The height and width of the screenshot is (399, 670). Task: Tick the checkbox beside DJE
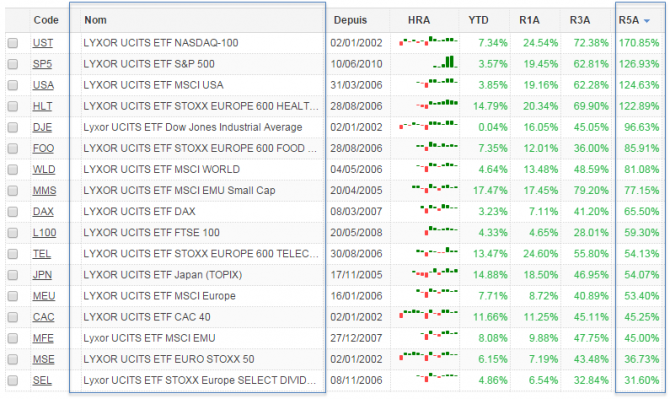pyautogui.click(x=13, y=127)
